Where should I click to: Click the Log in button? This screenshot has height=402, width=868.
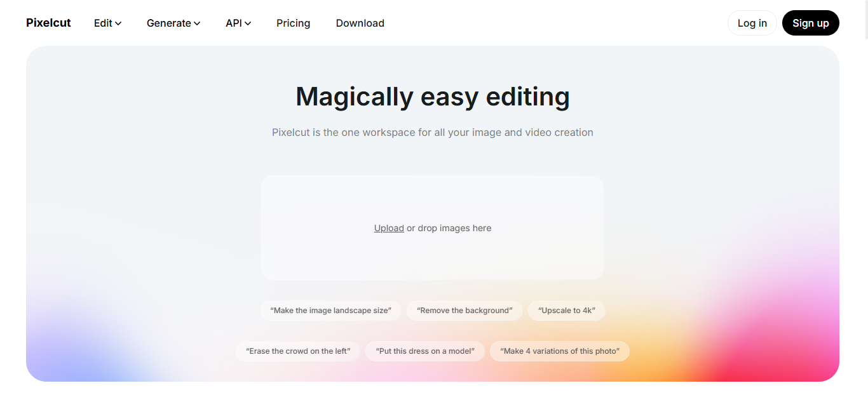(x=752, y=23)
